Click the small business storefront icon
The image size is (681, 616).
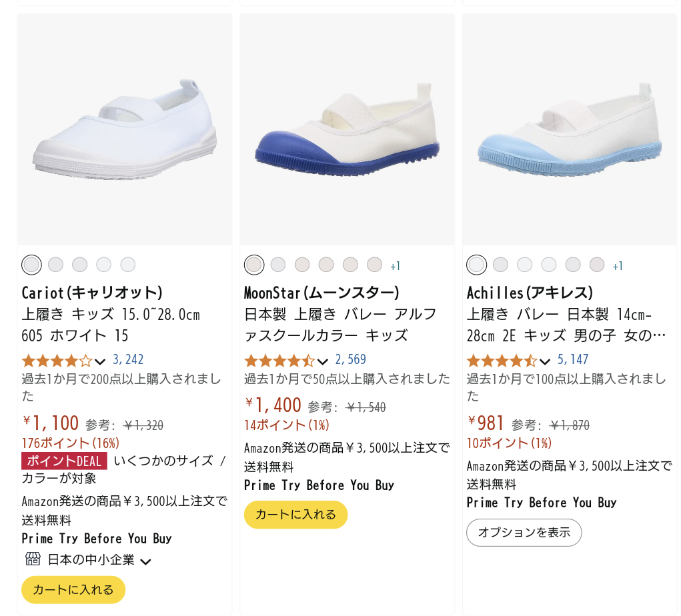[33, 559]
